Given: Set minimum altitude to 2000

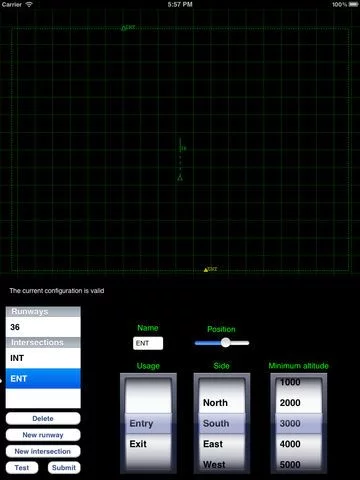Looking at the screenshot, I should tap(299, 403).
